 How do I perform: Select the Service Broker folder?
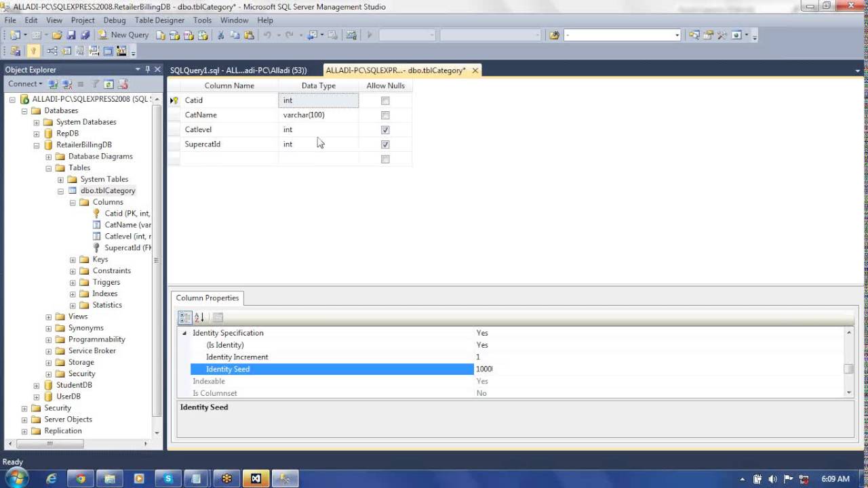(x=92, y=350)
